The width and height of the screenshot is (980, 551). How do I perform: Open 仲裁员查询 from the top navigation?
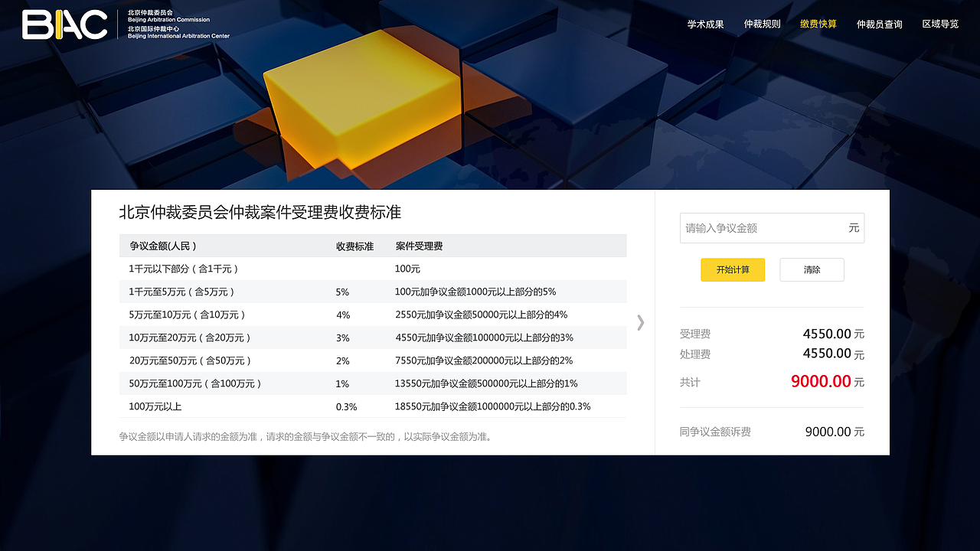coord(880,24)
